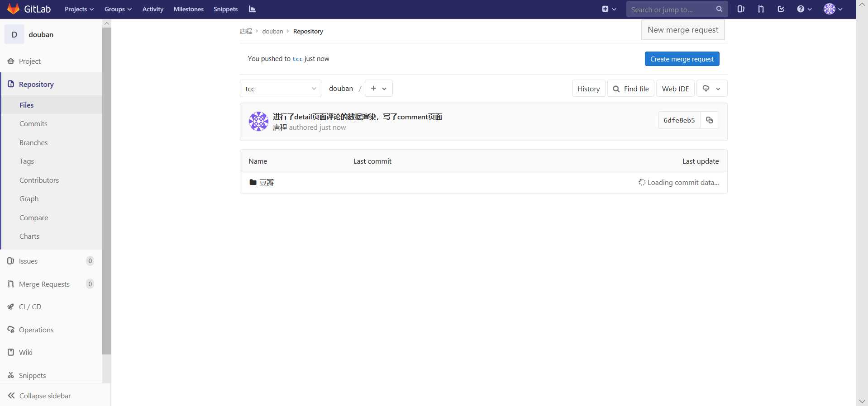Click the commit author avatar

coord(258,122)
